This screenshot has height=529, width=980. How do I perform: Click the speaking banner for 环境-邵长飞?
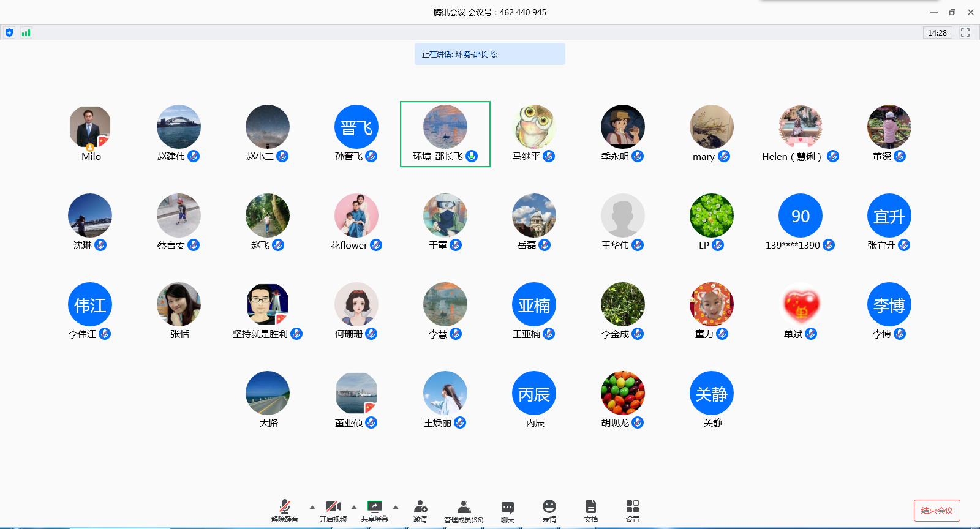pyautogui.click(x=489, y=54)
